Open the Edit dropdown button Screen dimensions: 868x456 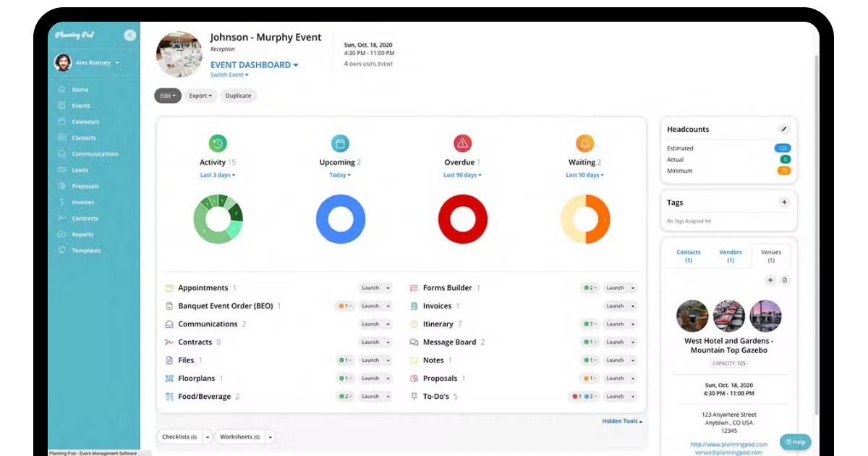coord(168,96)
